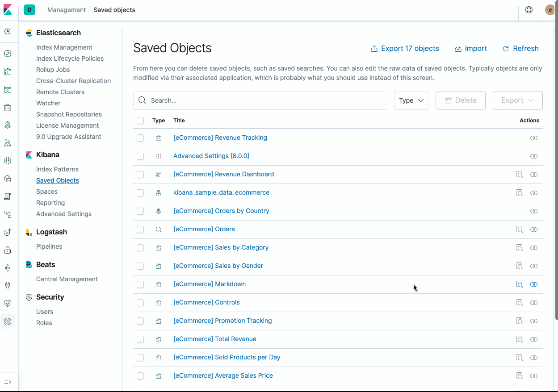
Task: Open Graph from the side navigation
Action: 8,268
